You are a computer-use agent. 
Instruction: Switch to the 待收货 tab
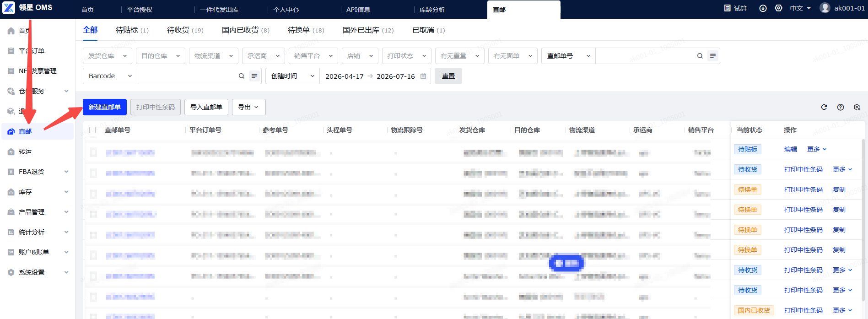[x=185, y=30]
